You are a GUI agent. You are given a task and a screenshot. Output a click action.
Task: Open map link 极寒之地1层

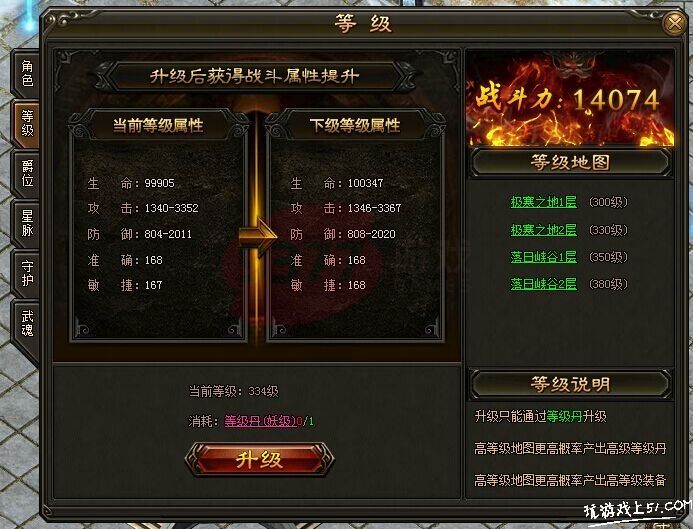tap(543, 202)
